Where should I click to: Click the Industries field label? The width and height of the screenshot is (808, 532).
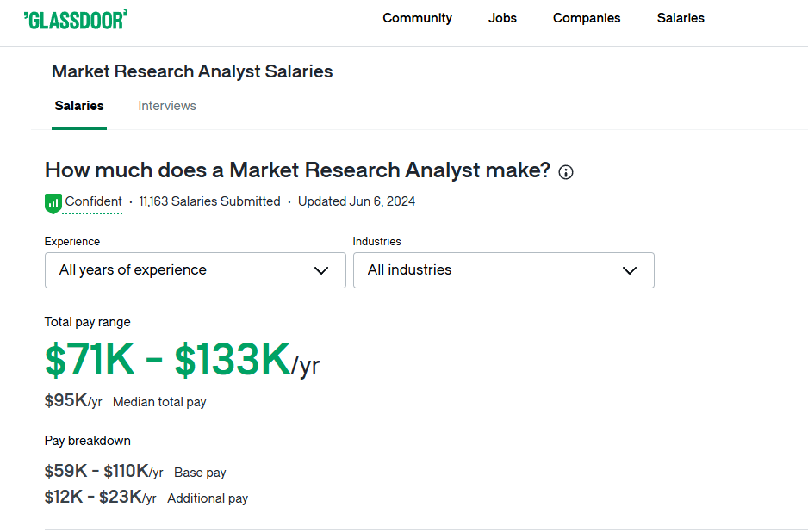[x=376, y=242]
